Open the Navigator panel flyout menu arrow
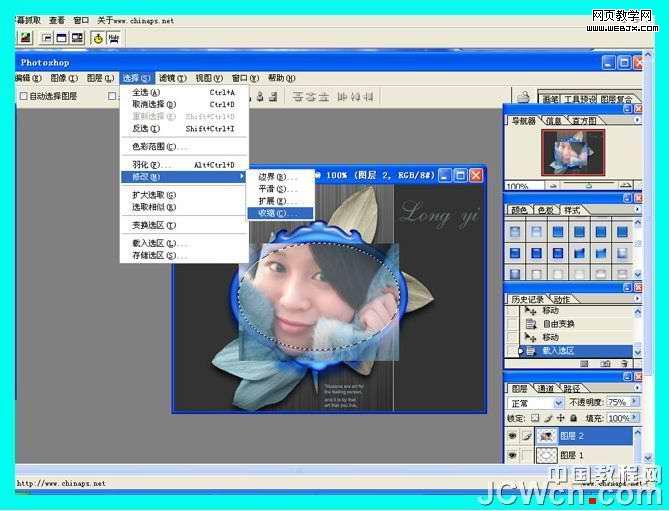The image size is (669, 511). click(x=637, y=121)
